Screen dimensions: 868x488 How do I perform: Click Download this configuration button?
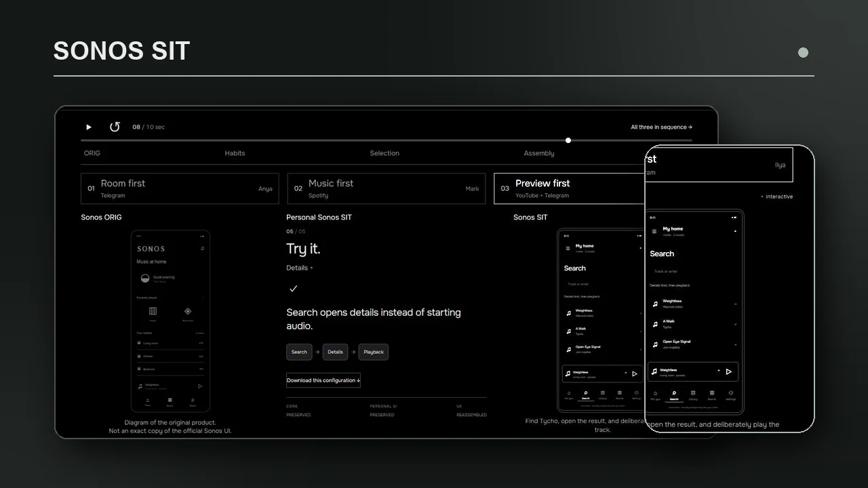click(x=323, y=380)
